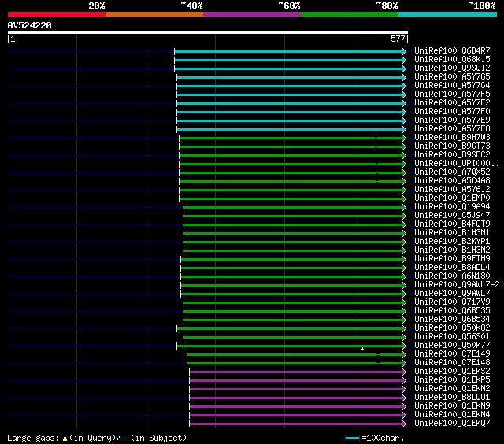Open the UniRef100_Q1EKN2 label
504x444 pixels.
point(452,389)
